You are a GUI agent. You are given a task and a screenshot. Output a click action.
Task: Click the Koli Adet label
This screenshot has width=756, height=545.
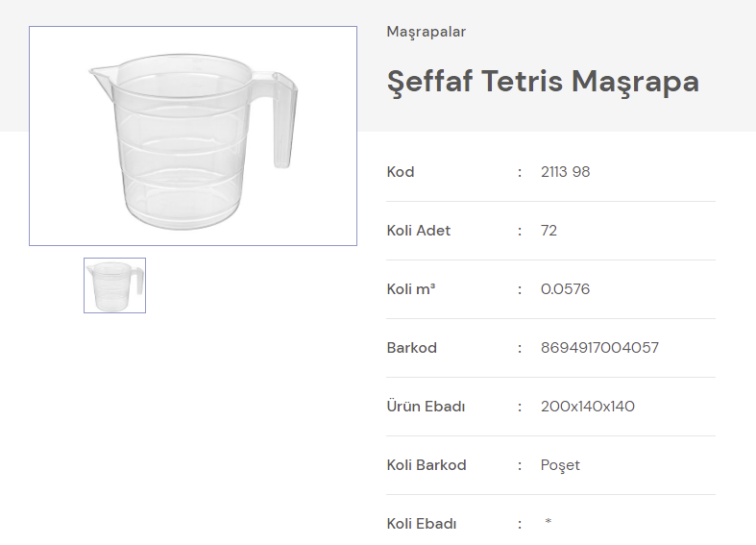pos(419,231)
